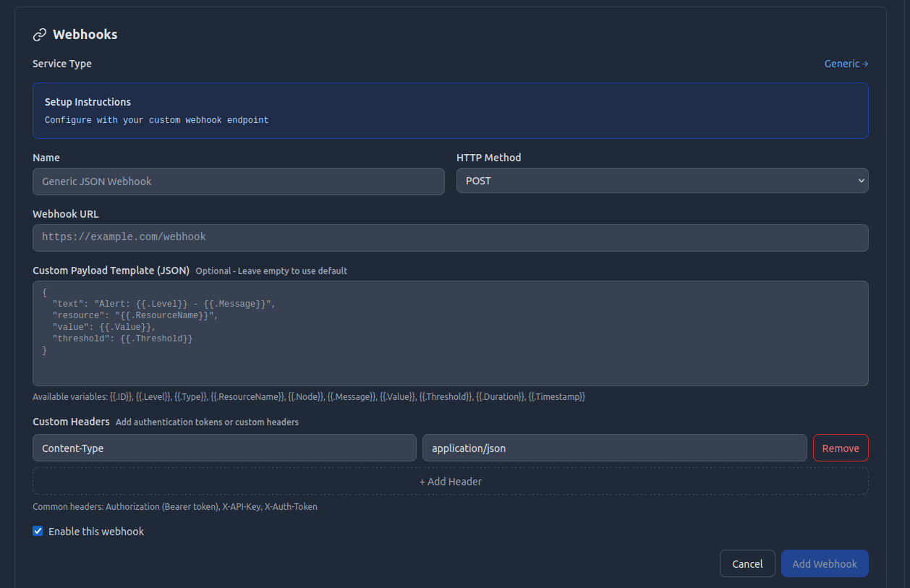Click the 'Enable this webhook' label text
The height and width of the screenshot is (588, 910).
[96, 532]
